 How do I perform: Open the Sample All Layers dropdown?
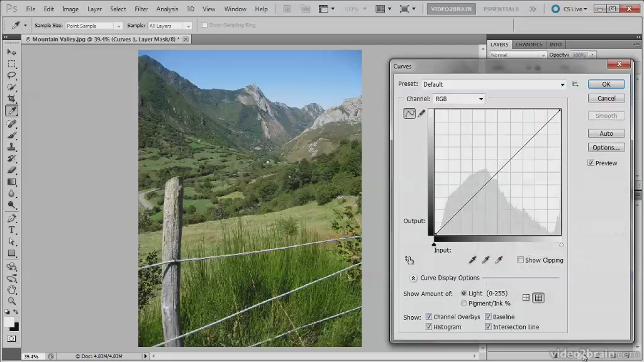click(x=170, y=25)
